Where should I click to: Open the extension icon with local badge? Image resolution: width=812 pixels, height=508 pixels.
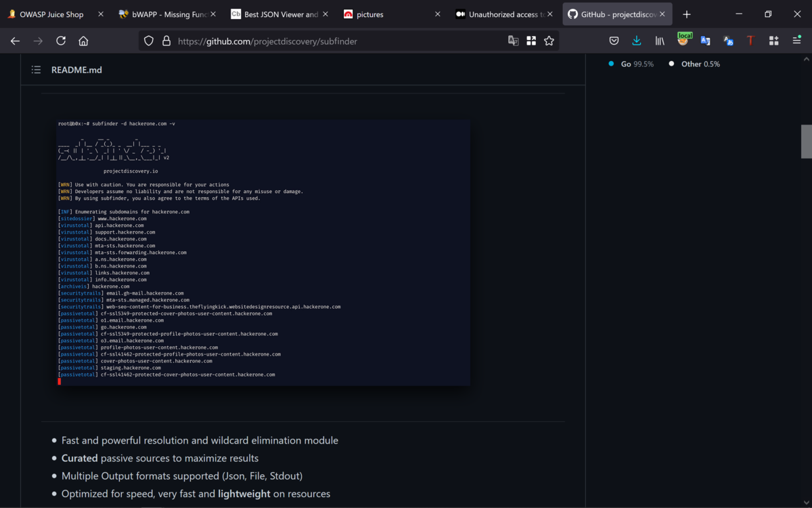click(683, 40)
